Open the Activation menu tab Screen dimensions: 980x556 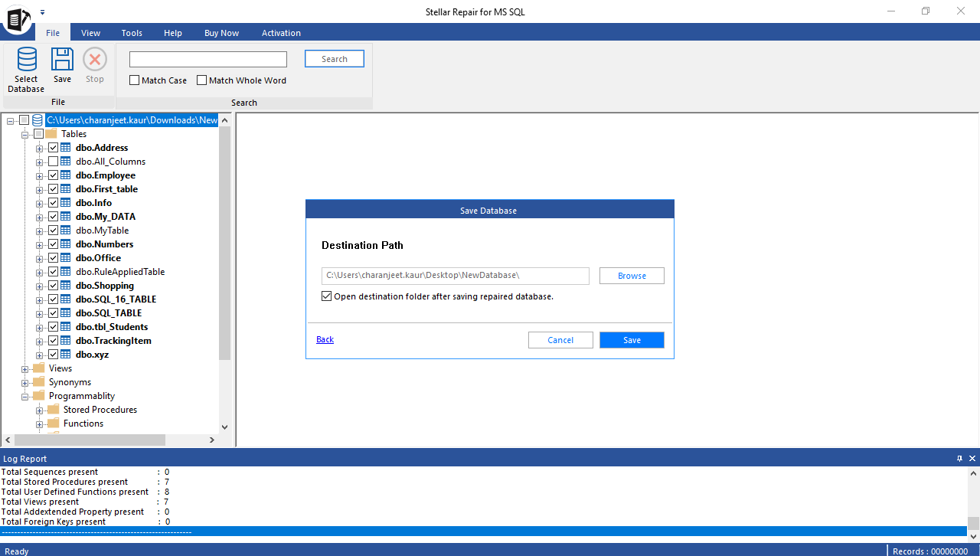tap(281, 33)
